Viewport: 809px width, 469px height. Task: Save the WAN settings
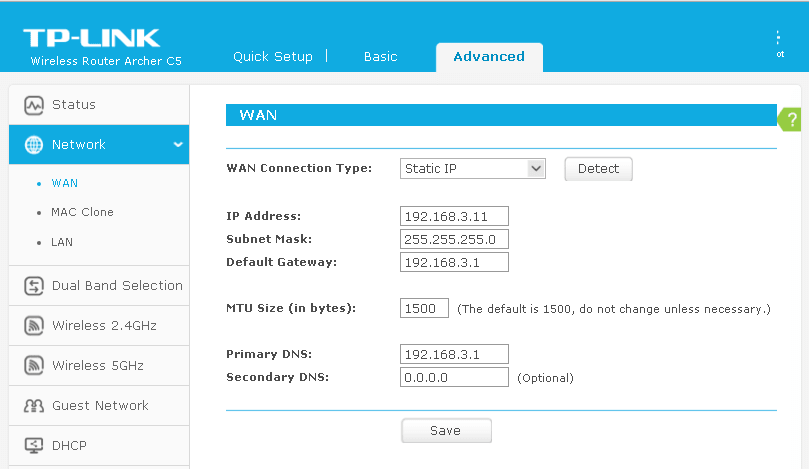pos(446,430)
